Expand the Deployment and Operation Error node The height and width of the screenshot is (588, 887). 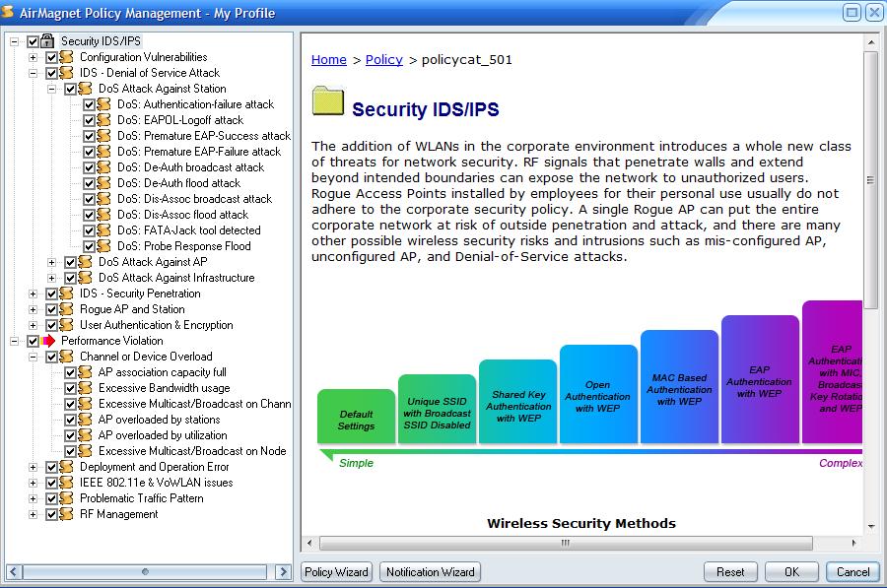click(x=34, y=467)
